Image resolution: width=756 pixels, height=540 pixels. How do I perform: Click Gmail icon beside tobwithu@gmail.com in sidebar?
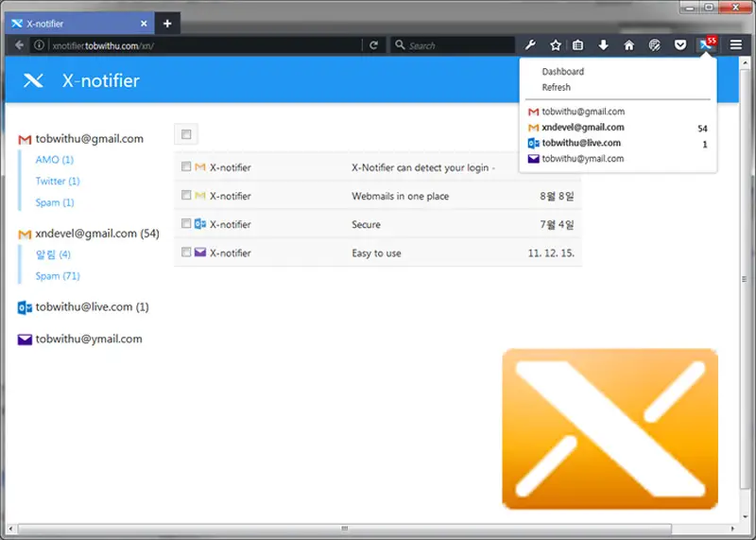tap(25, 139)
